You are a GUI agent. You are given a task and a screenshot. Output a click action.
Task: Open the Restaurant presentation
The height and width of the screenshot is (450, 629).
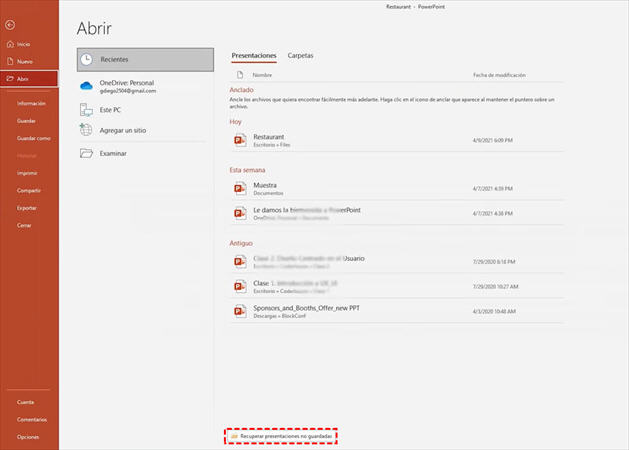(x=396, y=140)
